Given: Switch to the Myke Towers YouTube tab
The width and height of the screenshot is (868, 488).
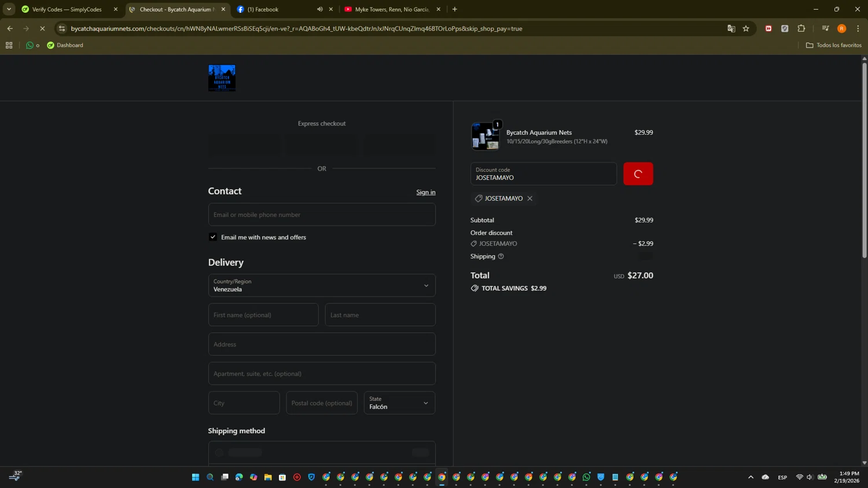Looking at the screenshot, I should (x=392, y=9).
